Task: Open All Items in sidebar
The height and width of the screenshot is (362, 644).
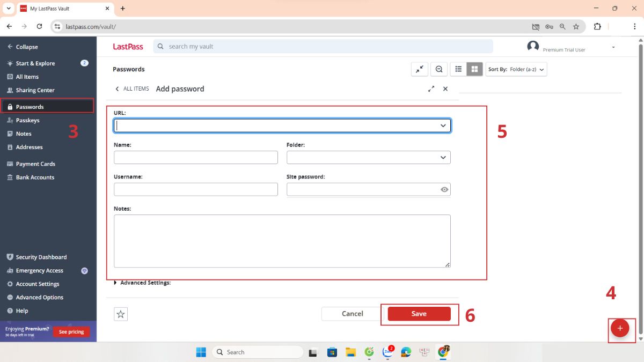Action: tap(23, 77)
